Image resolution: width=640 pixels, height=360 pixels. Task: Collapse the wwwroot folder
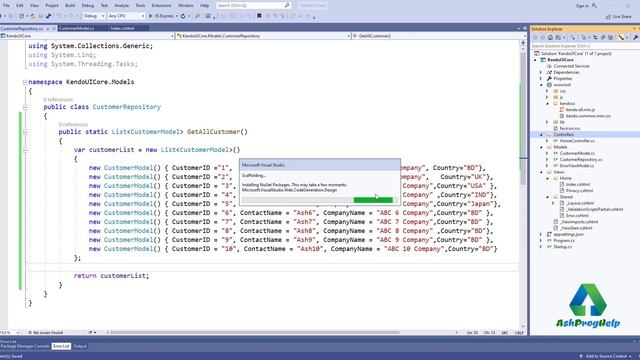pyautogui.click(x=541, y=85)
